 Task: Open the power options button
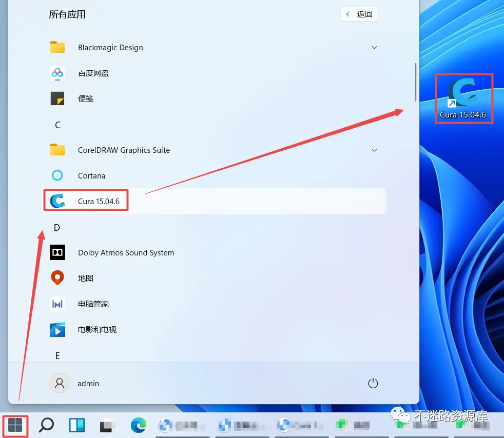(373, 383)
